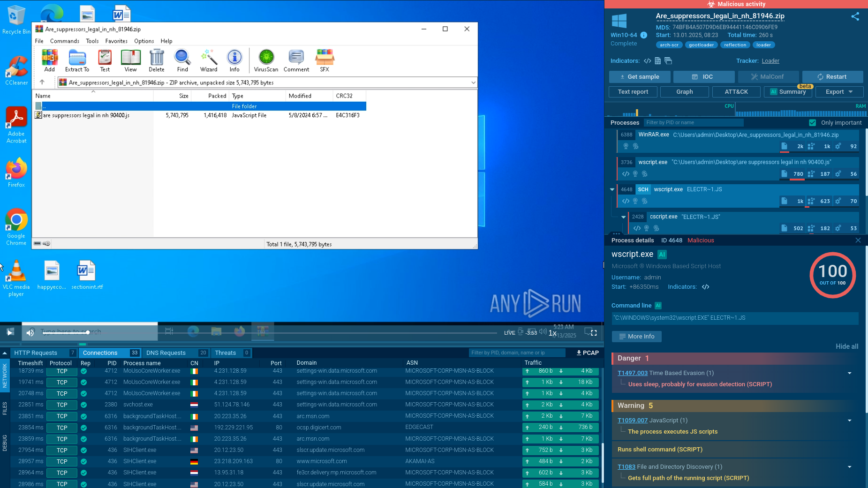
Task: Open the Export dropdown
Action: [839, 92]
